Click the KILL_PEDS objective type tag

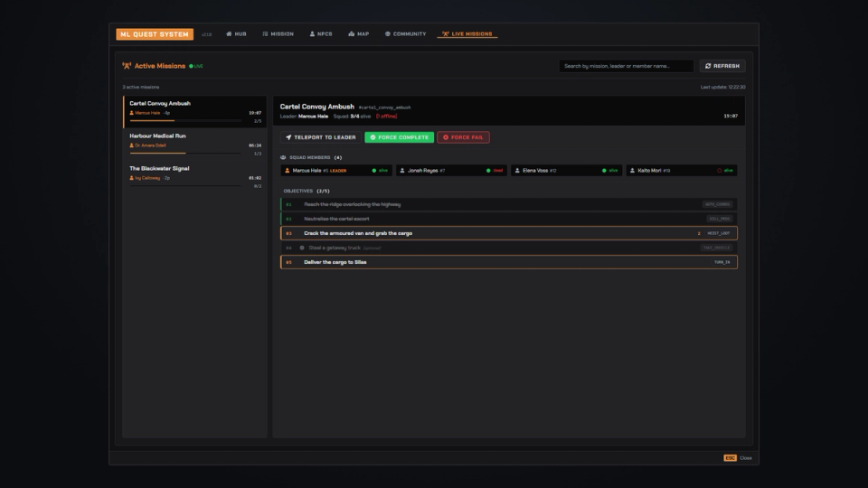719,219
